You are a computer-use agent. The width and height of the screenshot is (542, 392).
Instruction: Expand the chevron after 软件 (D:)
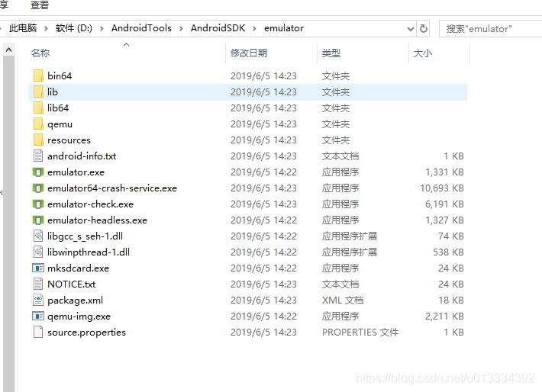coord(102,28)
